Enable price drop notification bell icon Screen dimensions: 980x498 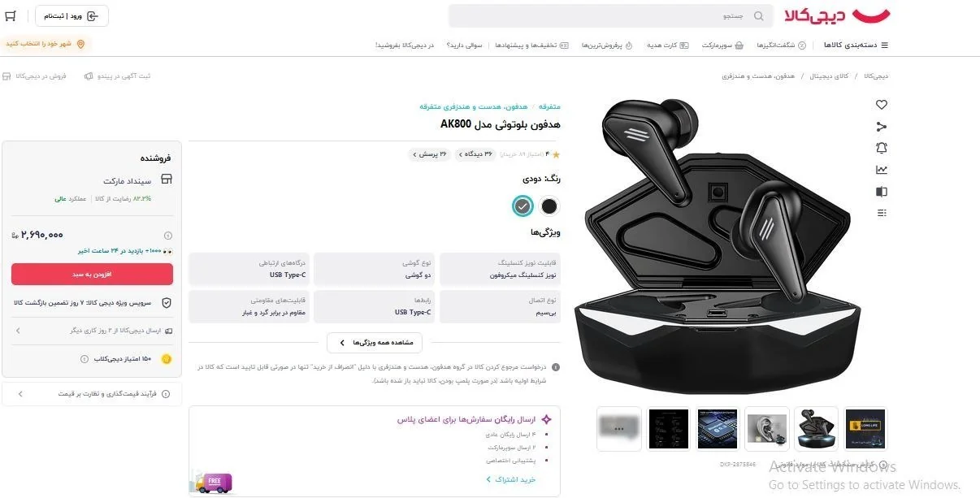[882, 148]
